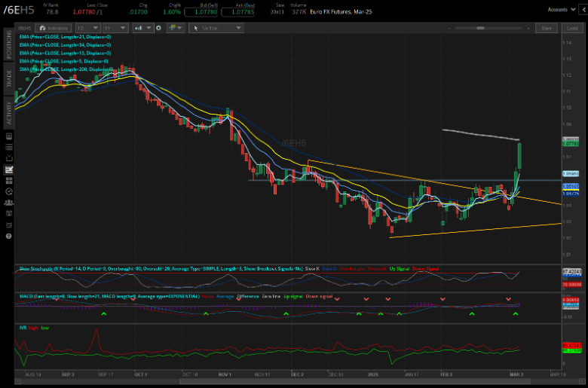
Task: Click the Ask (Buy) 1.07785 button
Action: (237, 12)
